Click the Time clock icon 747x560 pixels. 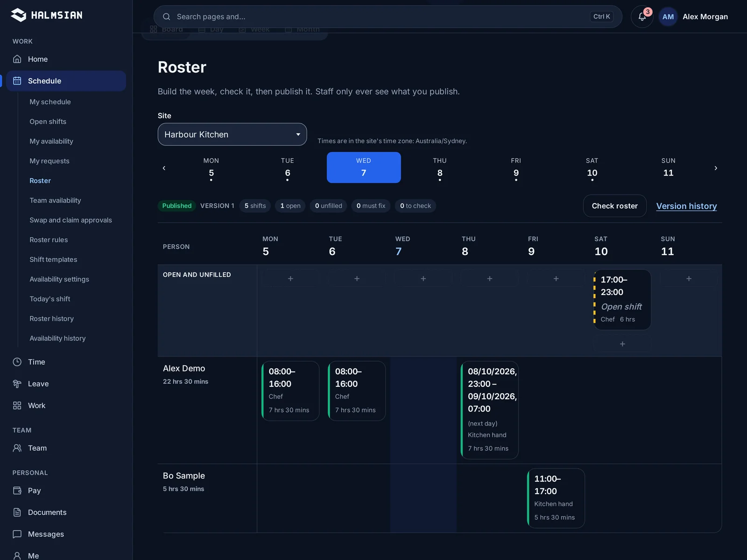17,362
